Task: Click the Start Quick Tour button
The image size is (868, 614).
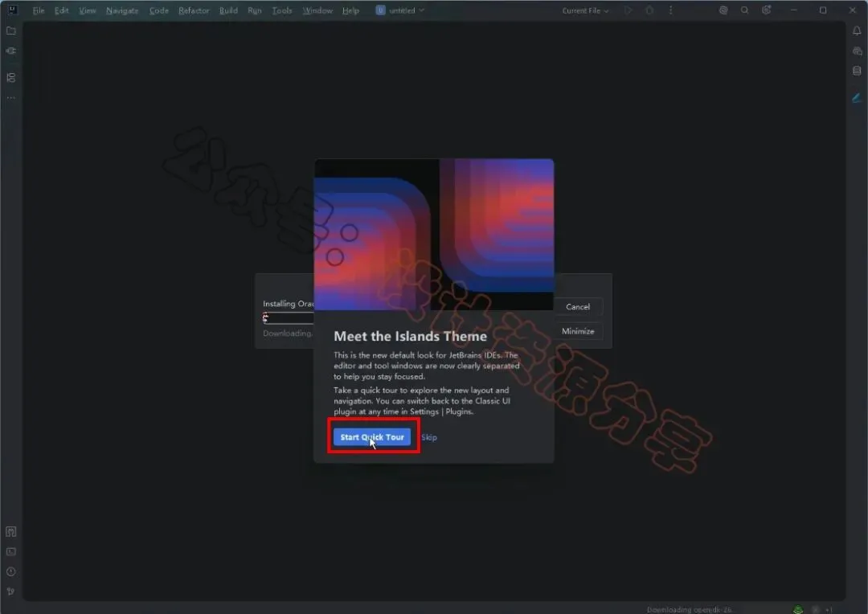Action: (372, 437)
